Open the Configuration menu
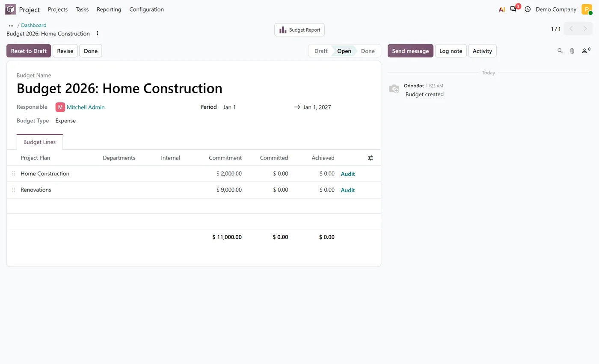599x364 pixels. coord(146,9)
